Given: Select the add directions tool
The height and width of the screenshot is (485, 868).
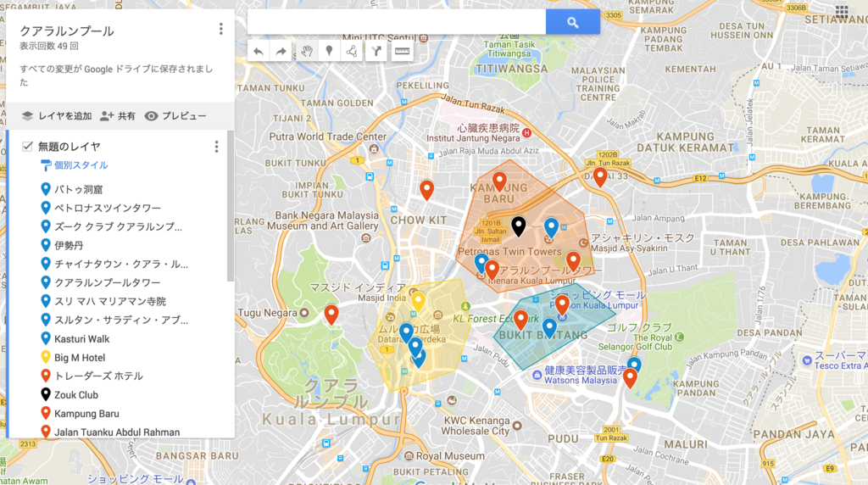Looking at the screenshot, I should pos(376,52).
